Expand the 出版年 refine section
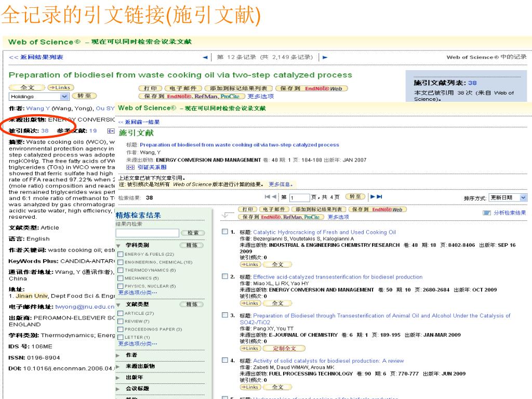This screenshot has width=532, height=399. tap(118, 378)
